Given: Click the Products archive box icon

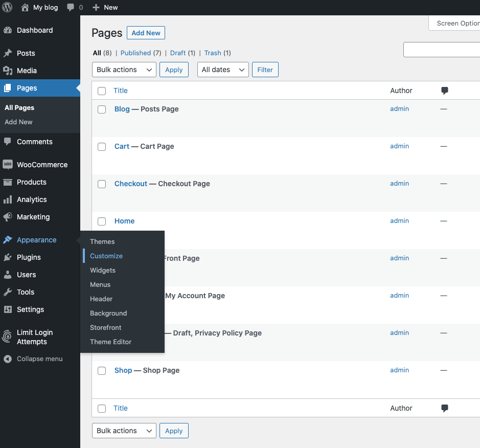Looking at the screenshot, I should [x=8, y=182].
